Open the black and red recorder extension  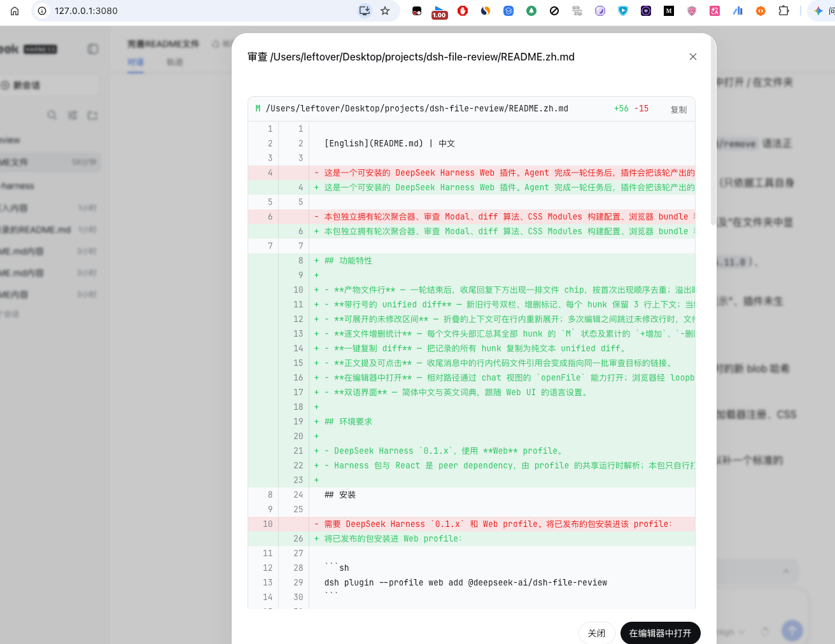(417, 11)
